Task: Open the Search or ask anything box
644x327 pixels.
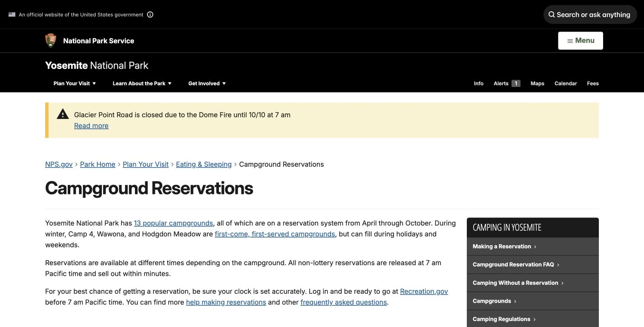Action: tap(590, 14)
